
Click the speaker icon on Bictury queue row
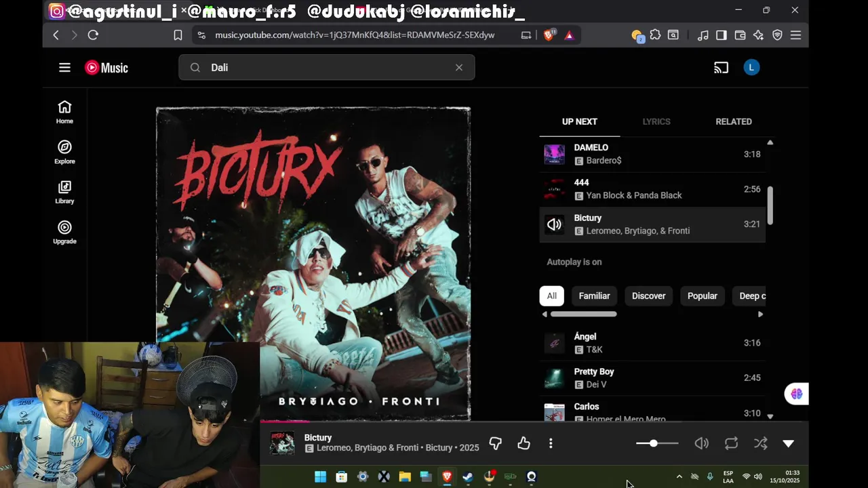(x=554, y=224)
